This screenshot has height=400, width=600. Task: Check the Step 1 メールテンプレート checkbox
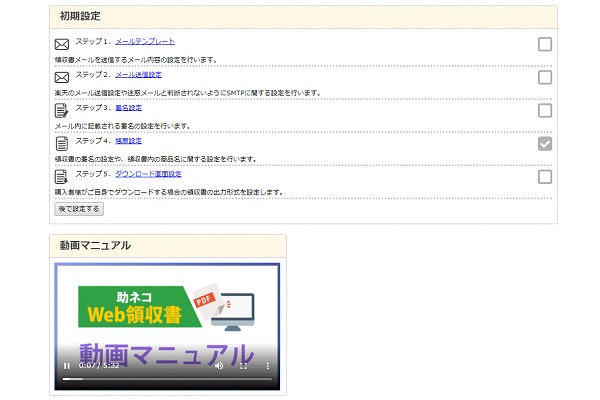[x=544, y=44]
